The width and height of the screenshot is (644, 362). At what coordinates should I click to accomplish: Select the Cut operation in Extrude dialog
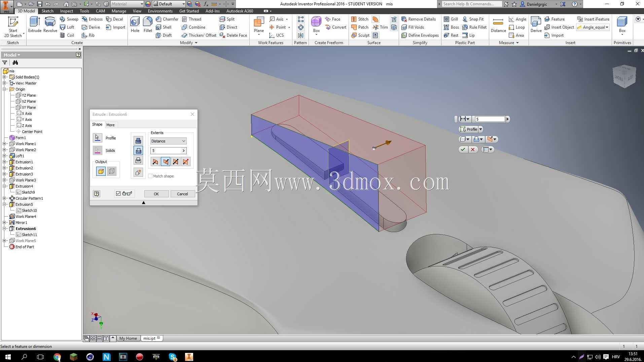138,151
